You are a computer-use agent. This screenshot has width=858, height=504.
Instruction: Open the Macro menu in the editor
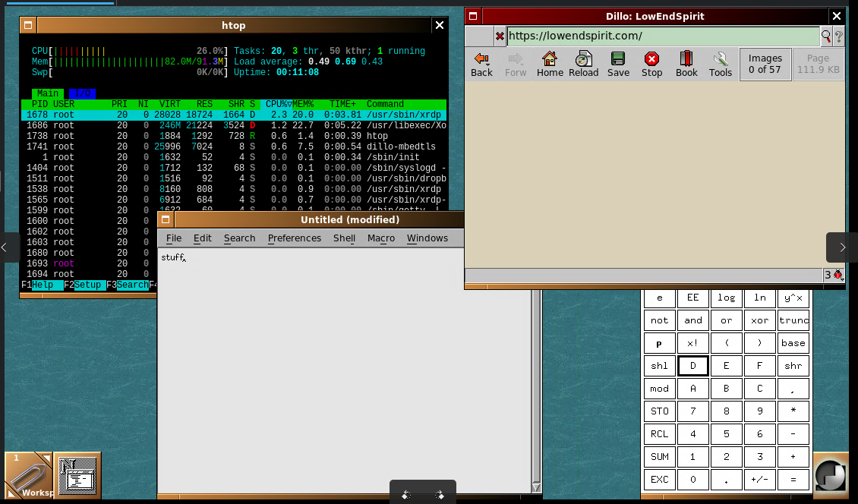click(380, 238)
